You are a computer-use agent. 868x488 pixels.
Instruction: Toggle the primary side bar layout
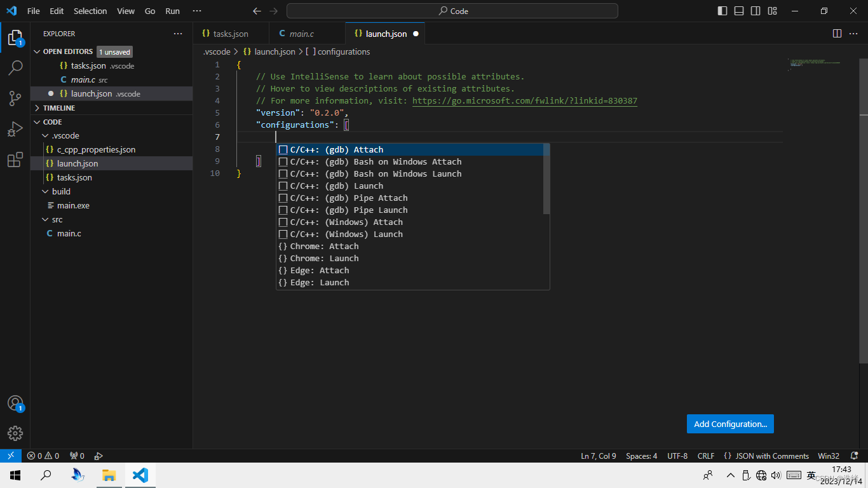click(722, 11)
